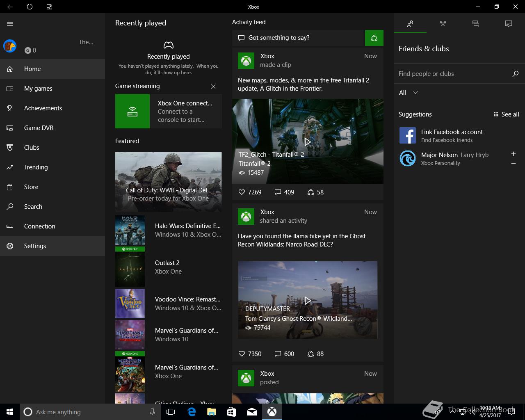Open Task View on taskbar

[x=171, y=412]
